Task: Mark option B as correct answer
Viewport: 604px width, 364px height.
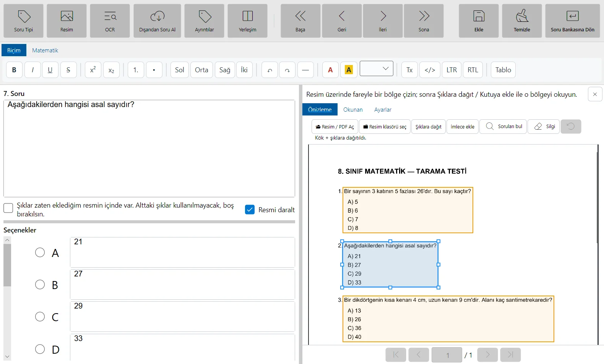Action: click(40, 284)
